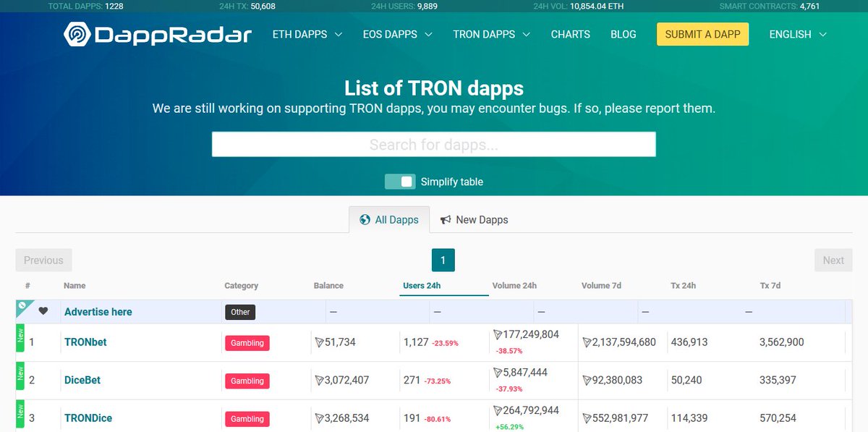Sort by Name column header
This screenshot has height=432, width=868.
(75, 285)
